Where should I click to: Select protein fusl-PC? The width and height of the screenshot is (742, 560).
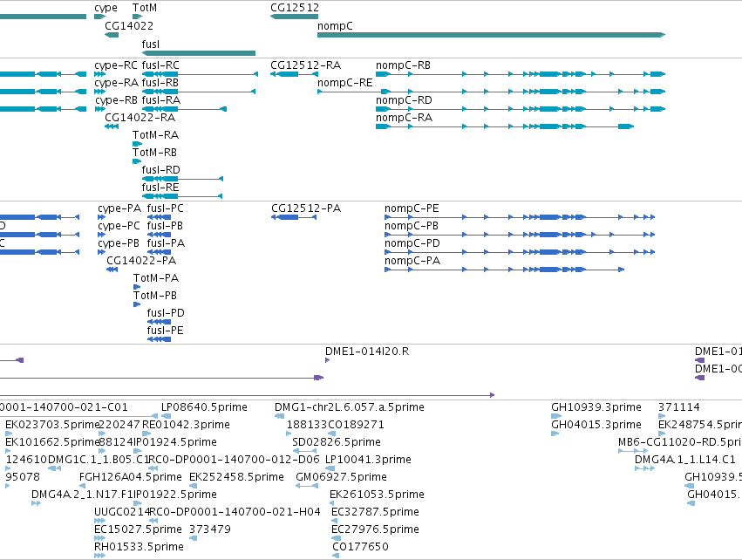[x=159, y=217]
